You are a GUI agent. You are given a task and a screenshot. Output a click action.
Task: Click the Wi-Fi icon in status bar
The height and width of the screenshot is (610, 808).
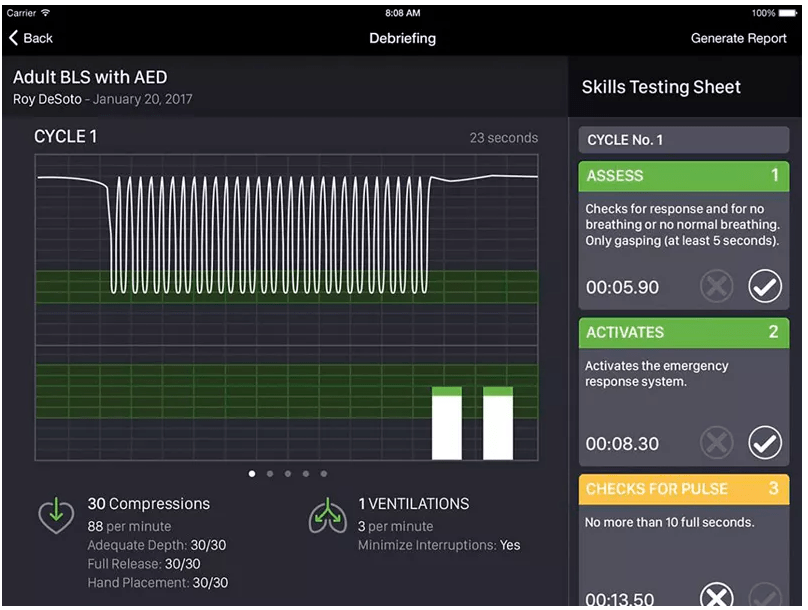(46, 13)
